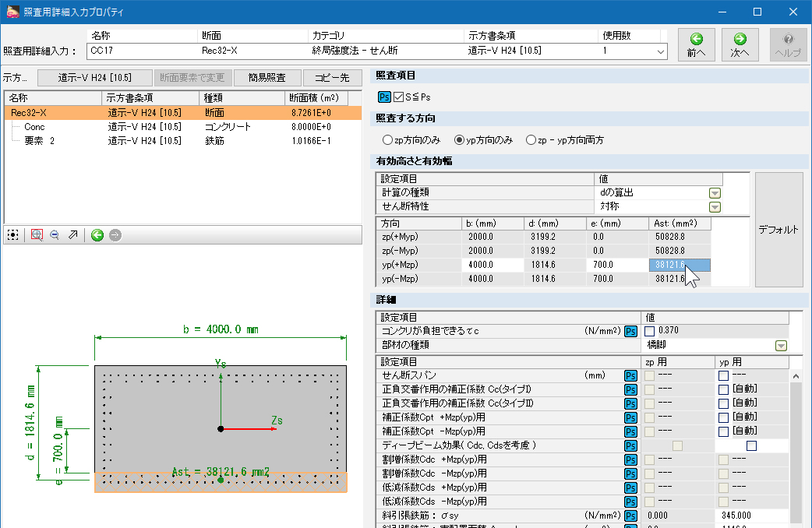Click the fit-to-view icon in drawing toolbar

coord(13,235)
